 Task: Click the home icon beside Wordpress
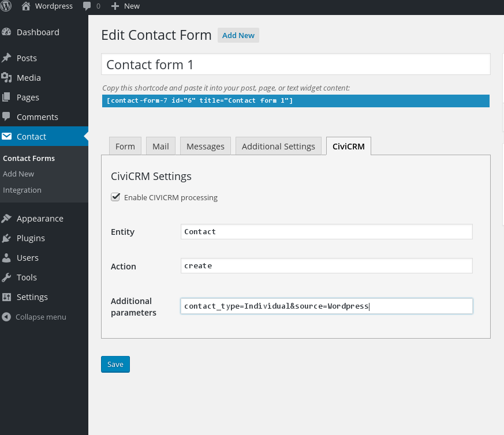(x=26, y=6)
